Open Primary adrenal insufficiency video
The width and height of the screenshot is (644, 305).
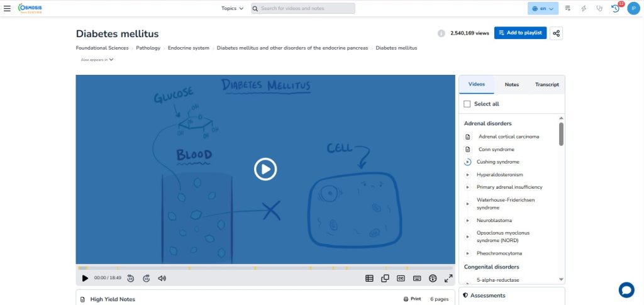[x=509, y=187]
